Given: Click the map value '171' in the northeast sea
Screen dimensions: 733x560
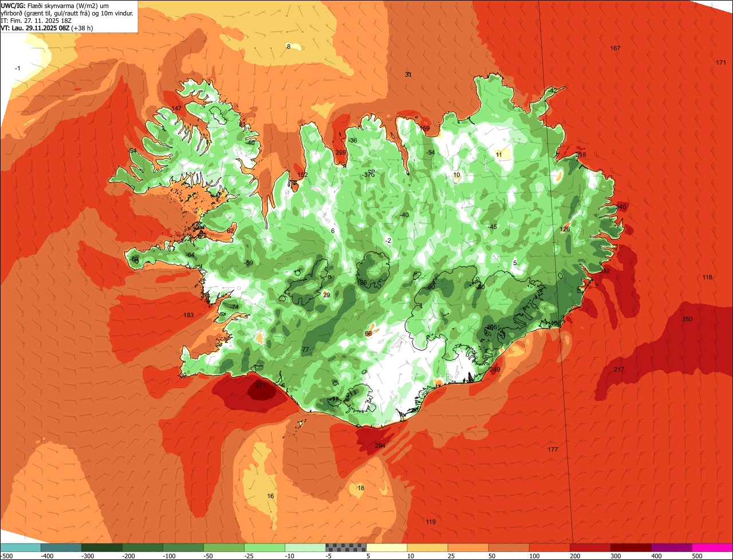Looking at the screenshot, I should click(721, 62).
